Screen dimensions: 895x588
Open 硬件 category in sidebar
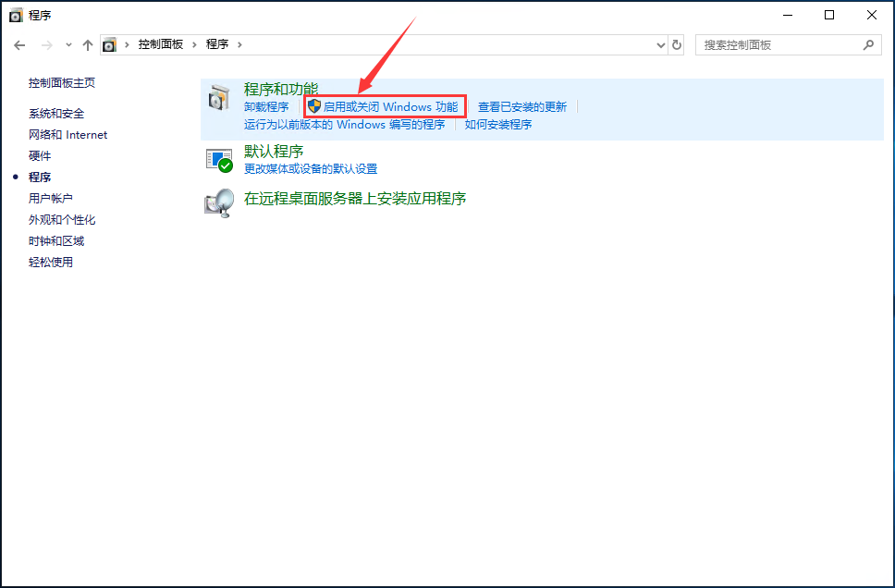point(40,156)
